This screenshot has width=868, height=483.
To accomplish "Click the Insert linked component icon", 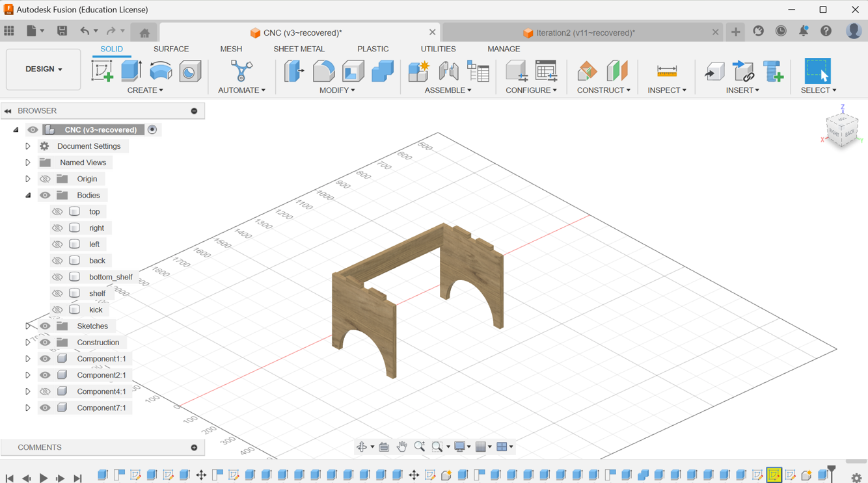I will click(x=744, y=71).
